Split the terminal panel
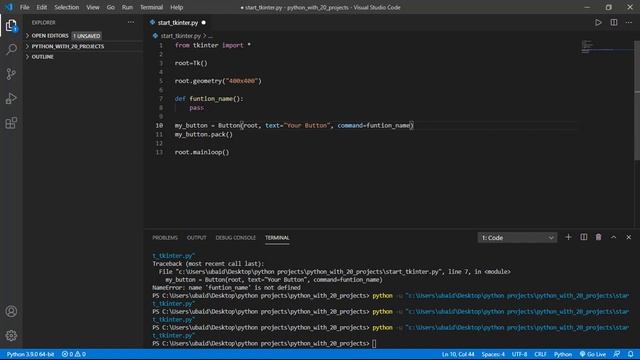640x360 pixels. click(x=584, y=237)
